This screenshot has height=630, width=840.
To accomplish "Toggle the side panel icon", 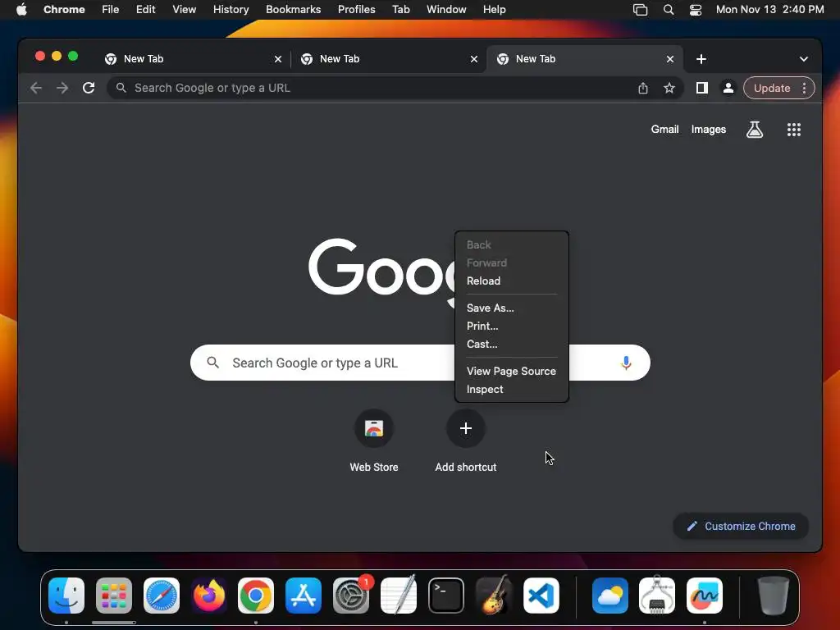I will (x=702, y=88).
